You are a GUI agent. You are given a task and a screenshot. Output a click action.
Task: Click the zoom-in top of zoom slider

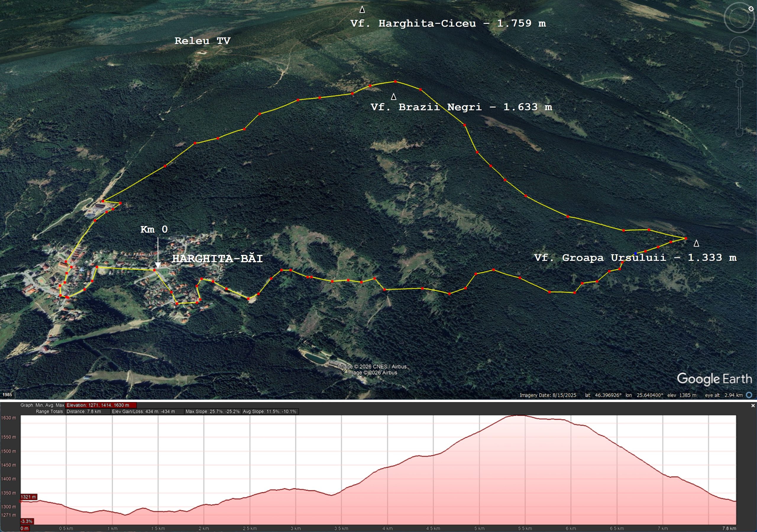point(739,84)
